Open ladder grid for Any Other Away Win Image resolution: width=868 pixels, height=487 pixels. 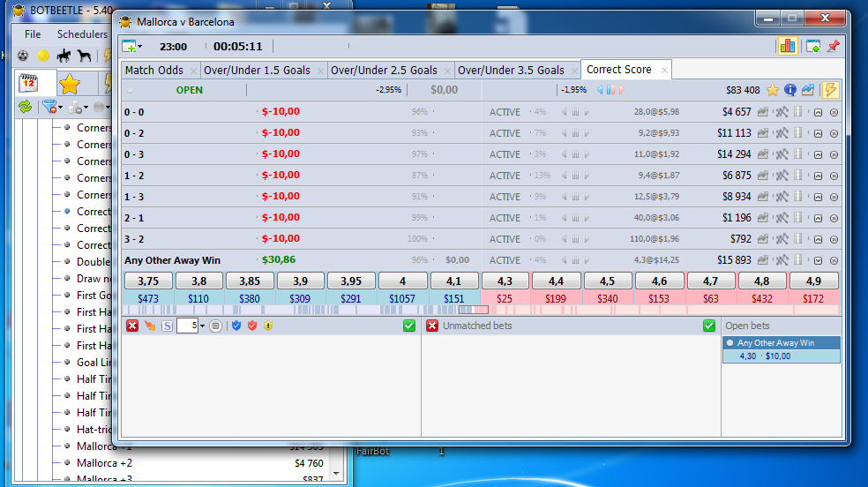[797, 259]
